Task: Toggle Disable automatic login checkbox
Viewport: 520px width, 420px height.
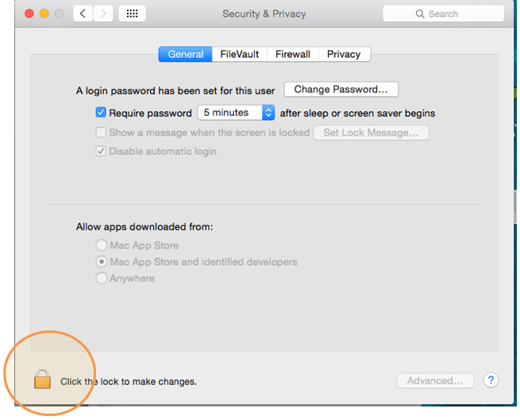Action: (x=101, y=151)
